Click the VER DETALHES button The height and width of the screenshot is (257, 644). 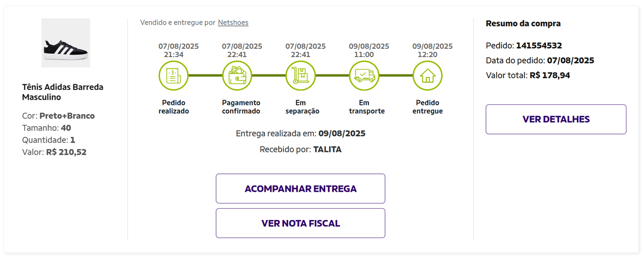pos(556,119)
